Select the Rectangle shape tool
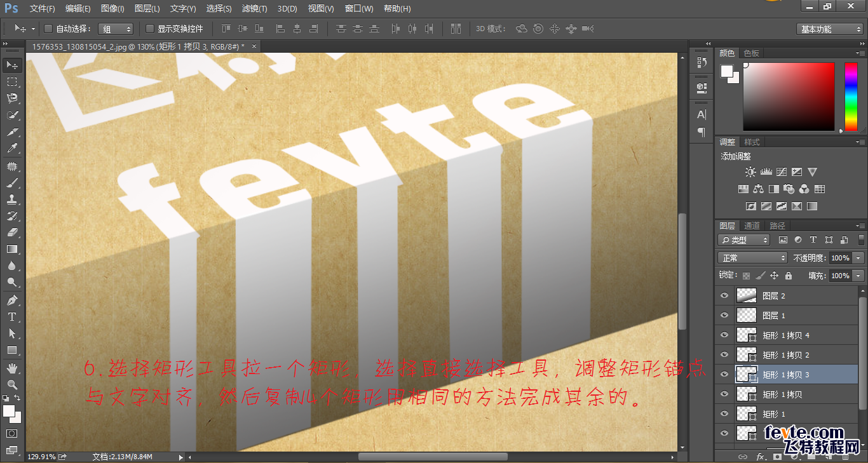868x463 pixels. (12, 349)
